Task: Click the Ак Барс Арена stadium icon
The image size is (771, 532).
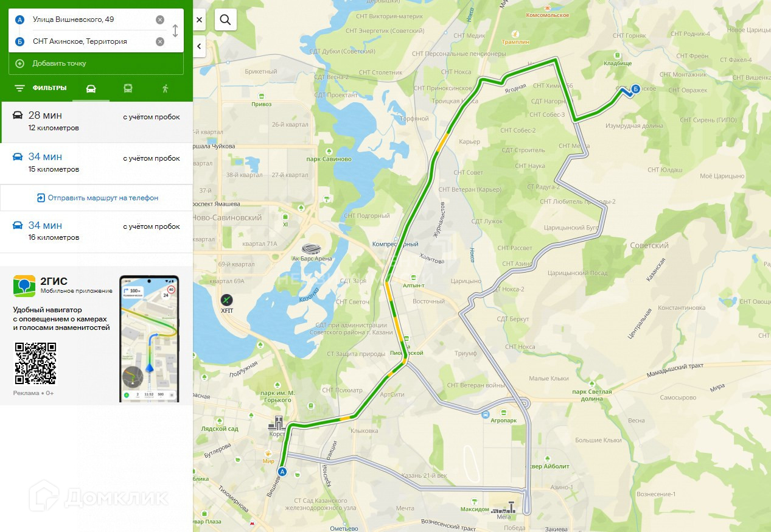Action: pos(309,248)
